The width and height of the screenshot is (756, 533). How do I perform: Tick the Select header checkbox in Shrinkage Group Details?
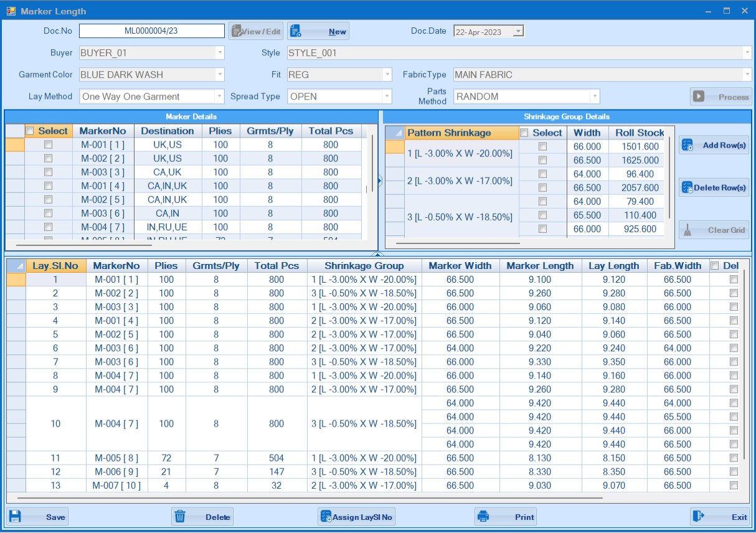(x=524, y=133)
